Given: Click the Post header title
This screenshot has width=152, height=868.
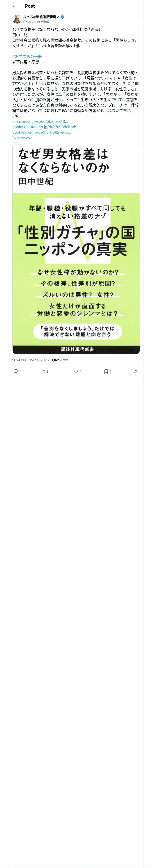Looking at the screenshot, I should click(x=30, y=6).
